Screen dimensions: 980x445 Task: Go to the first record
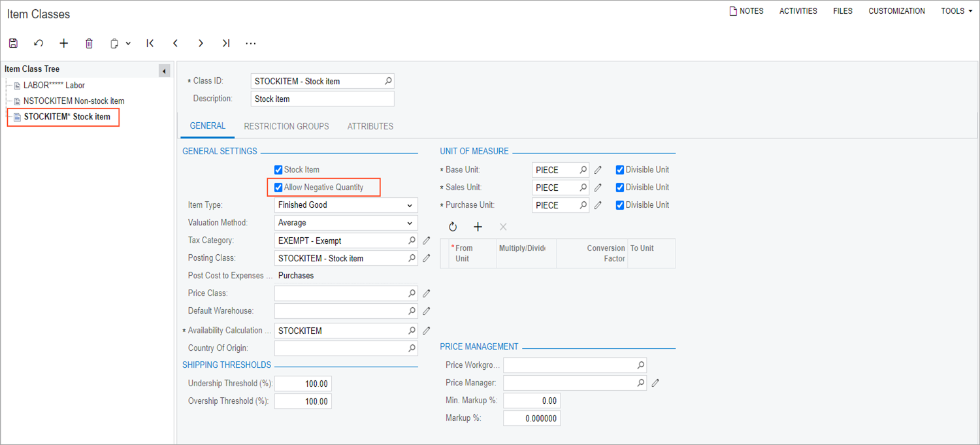point(150,43)
